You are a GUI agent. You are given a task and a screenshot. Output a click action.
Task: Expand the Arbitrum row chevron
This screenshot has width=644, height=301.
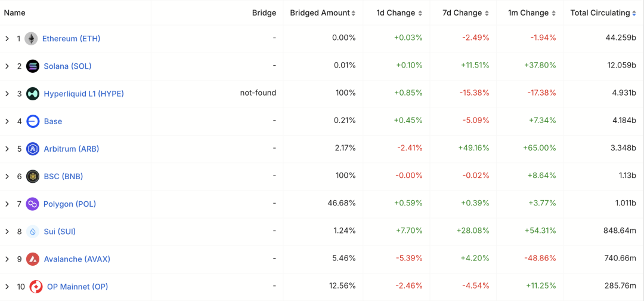[7, 149]
